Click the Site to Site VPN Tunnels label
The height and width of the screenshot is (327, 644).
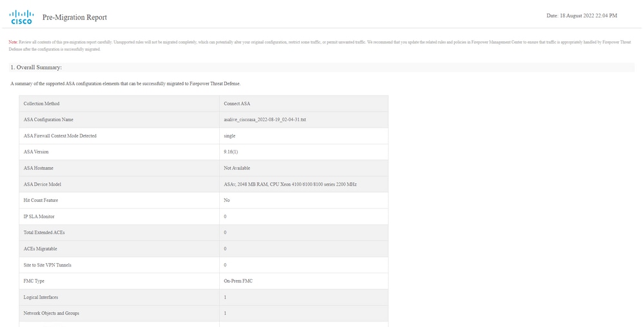point(47,265)
